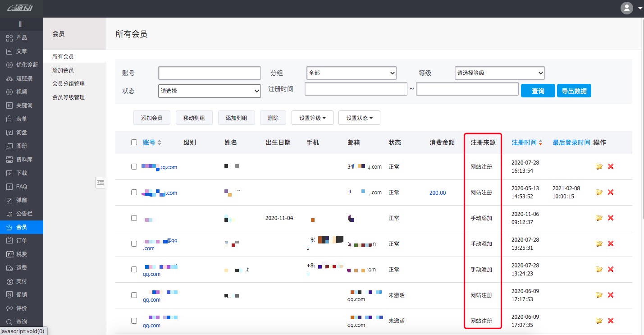Click the 账号 search input field

pos(210,73)
